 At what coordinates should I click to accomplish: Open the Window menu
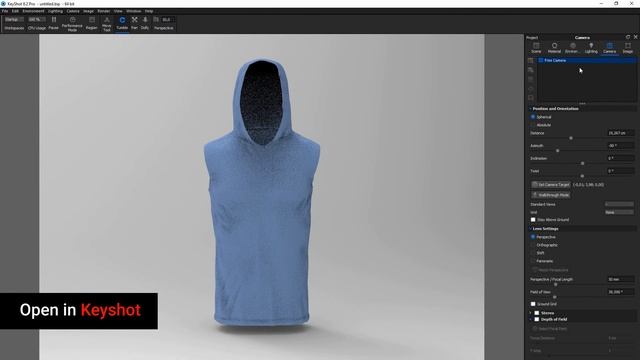pos(133,11)
